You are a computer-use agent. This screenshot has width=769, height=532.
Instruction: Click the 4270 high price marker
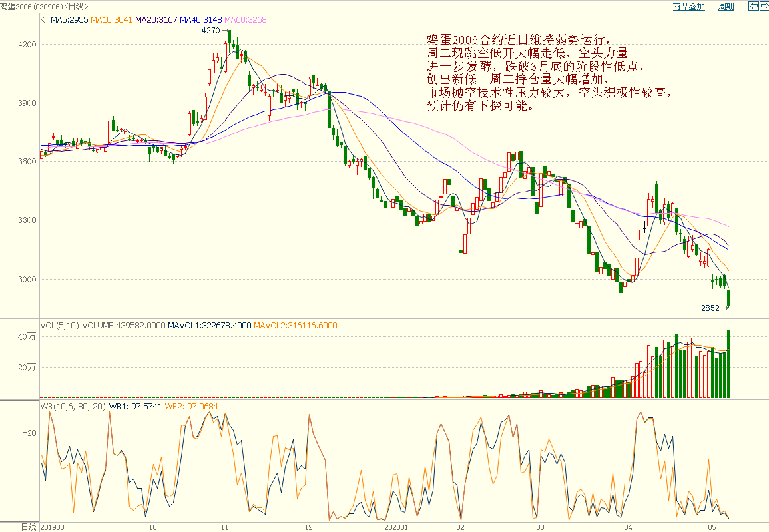pyautogui.click(x=211, y=31)
